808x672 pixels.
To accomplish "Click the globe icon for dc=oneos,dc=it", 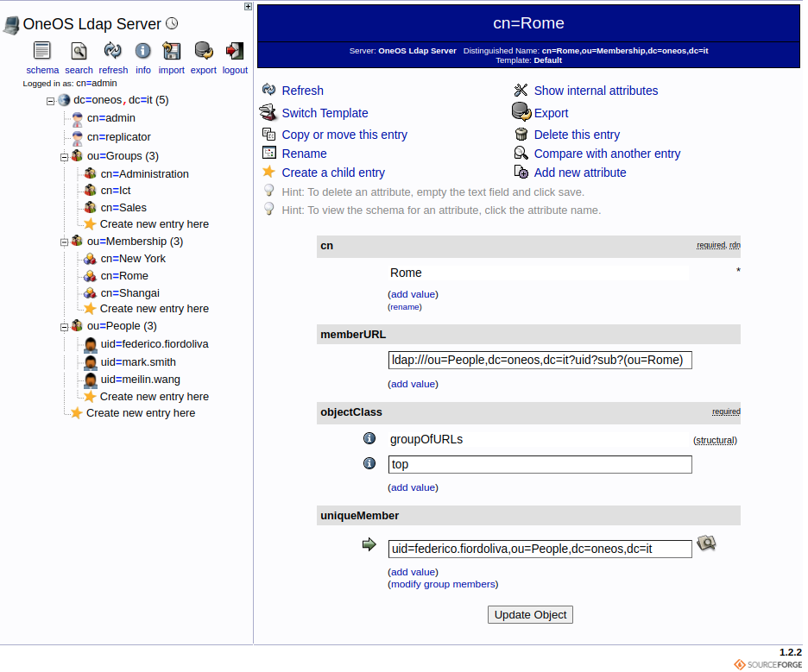I will tap(64, 100).
